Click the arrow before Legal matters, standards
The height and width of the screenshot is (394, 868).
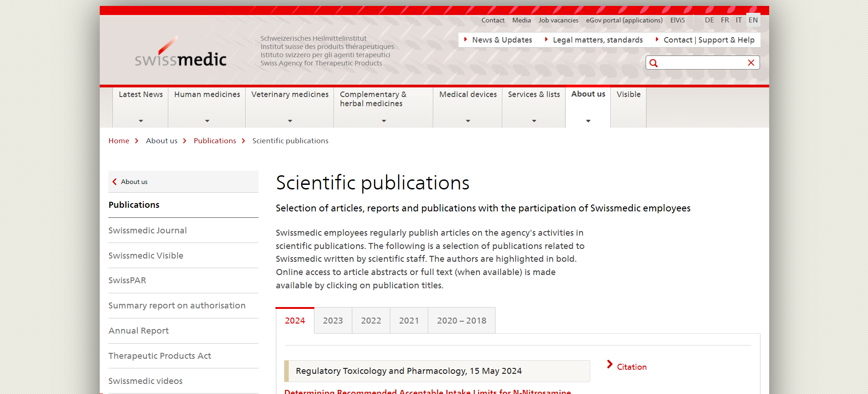tap(546, 40)
